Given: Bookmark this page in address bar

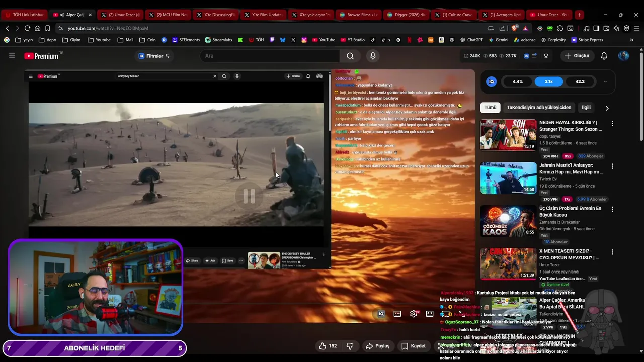Looking at the screenshot, I should 47,28.
